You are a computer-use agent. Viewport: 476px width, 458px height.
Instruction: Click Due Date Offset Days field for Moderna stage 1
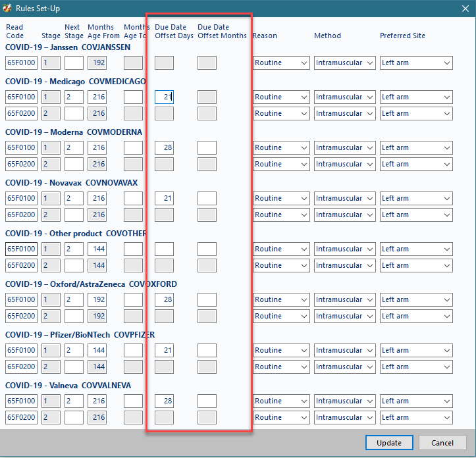[x=164, y=148]
